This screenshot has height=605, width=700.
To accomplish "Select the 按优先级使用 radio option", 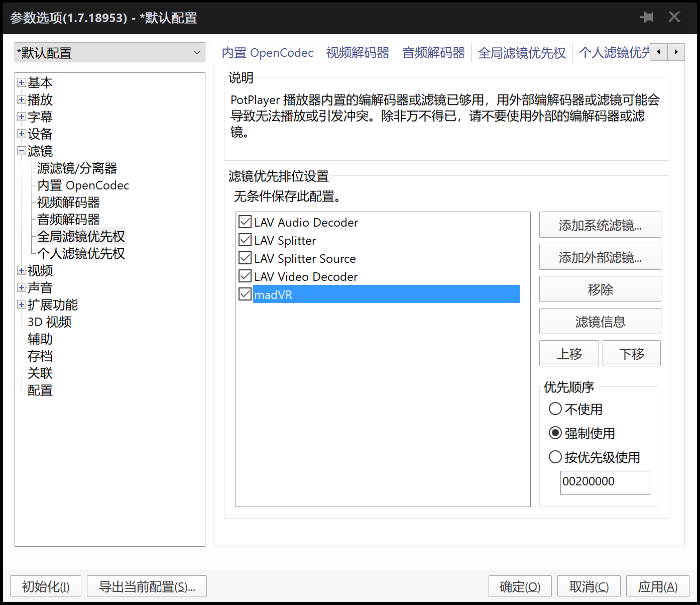I will pyautogui.click(x=555, y=457).
